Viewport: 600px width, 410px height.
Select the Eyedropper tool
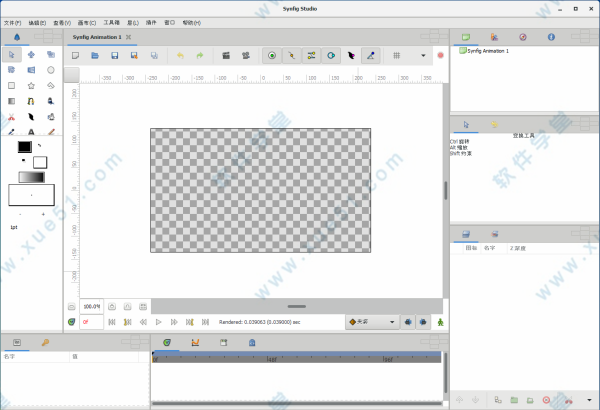(11, 132)
